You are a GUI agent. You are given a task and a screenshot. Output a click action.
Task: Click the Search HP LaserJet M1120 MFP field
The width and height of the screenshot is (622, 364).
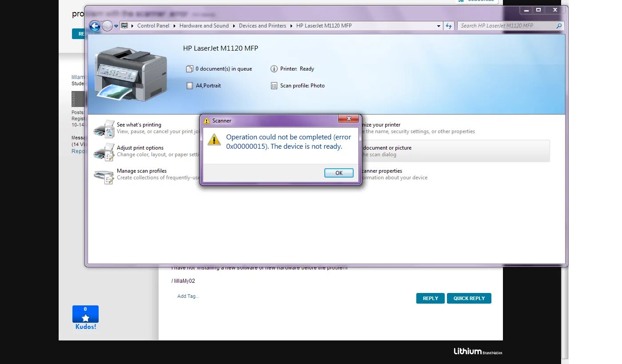[x=511, y=26]
